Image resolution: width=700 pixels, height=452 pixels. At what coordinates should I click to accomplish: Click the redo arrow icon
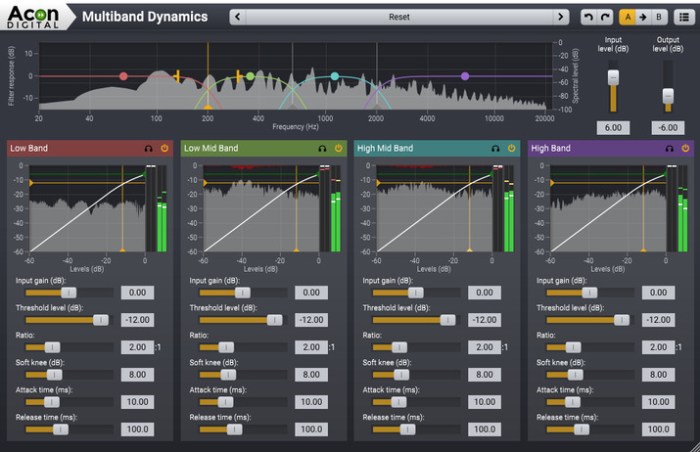pyautogui.click(x=604, y=17)
